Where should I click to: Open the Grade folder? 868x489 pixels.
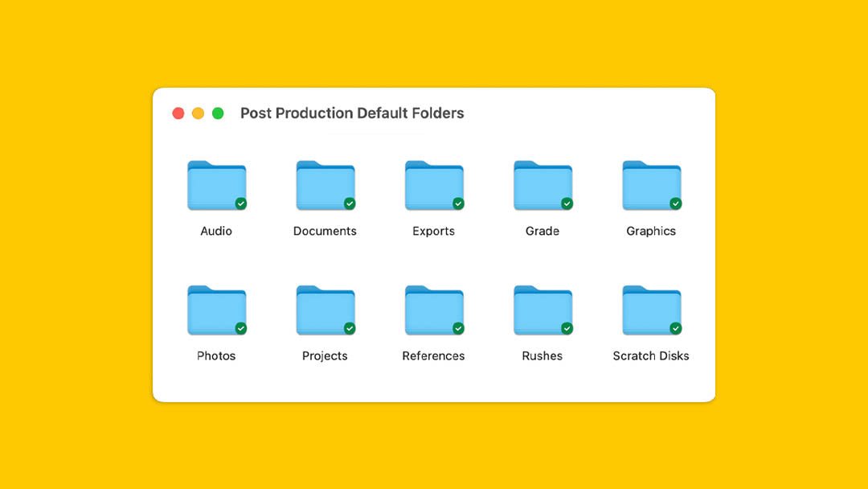point(542,185)
